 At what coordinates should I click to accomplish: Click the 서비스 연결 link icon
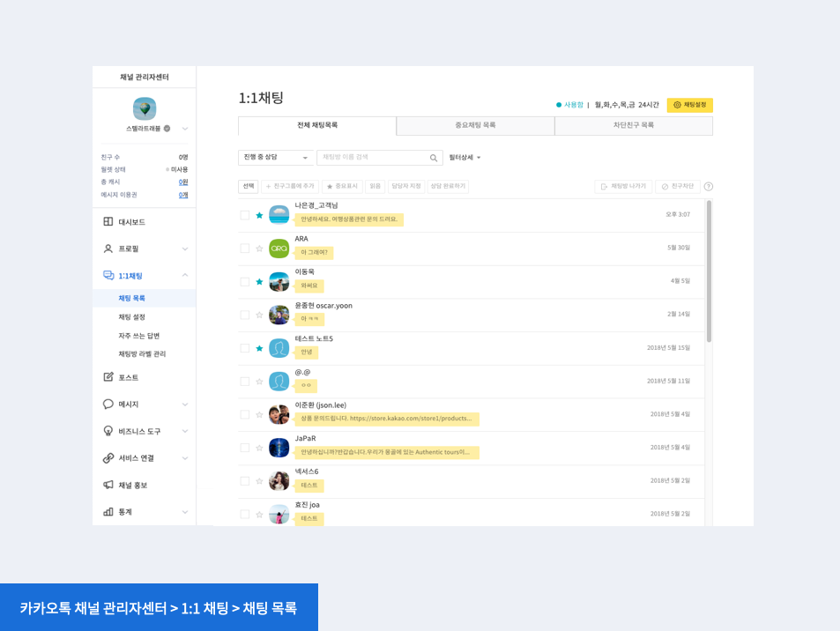pyautogui.click(x=108, y=458)
